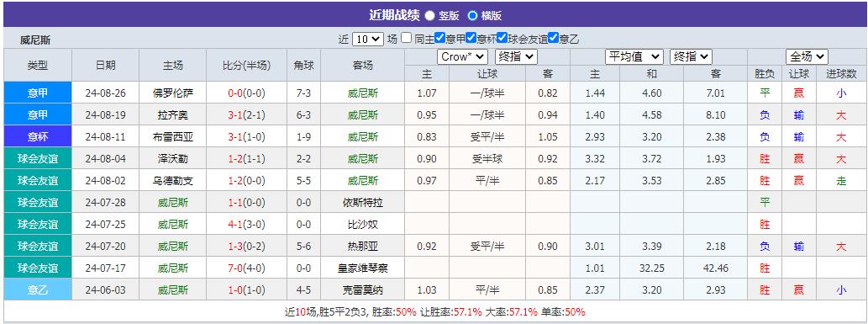Open home team 拉齐奥
Screen dimensions: 868x324
pos(173,114)
